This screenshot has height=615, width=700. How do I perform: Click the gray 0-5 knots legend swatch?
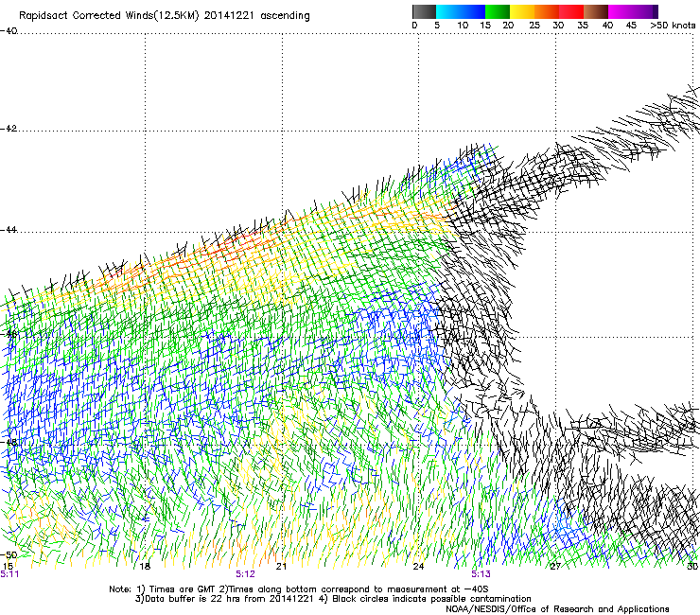click(424, 11)
